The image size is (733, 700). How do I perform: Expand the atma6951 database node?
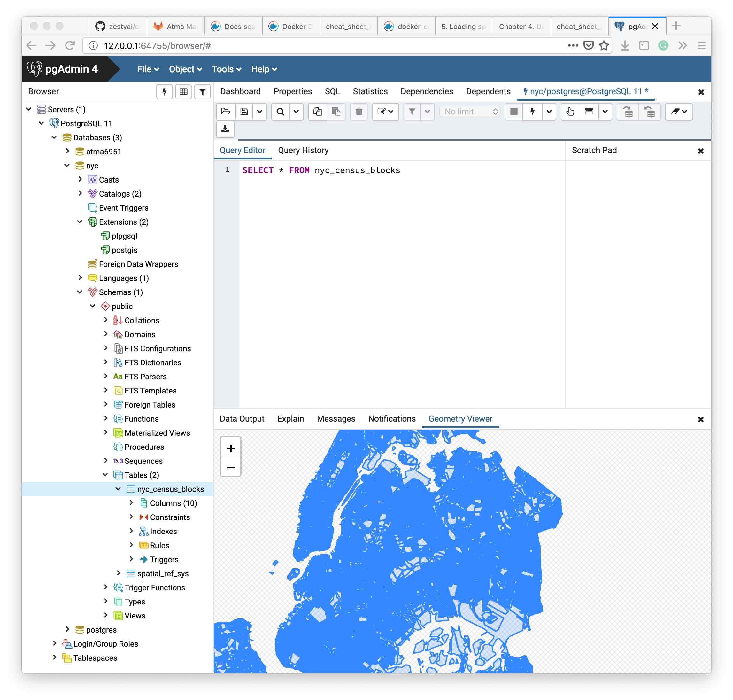(x=67, y=151)
